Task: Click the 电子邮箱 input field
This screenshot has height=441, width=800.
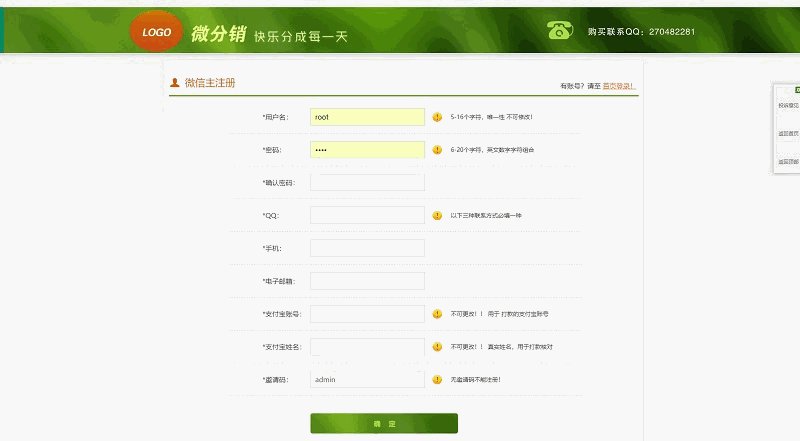Action: coord(367,281)
